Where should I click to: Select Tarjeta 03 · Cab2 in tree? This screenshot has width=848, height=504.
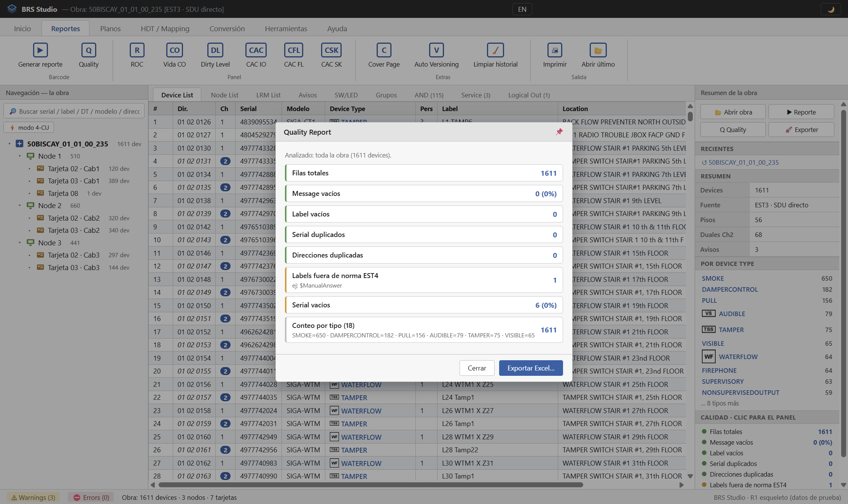[73, 230]
